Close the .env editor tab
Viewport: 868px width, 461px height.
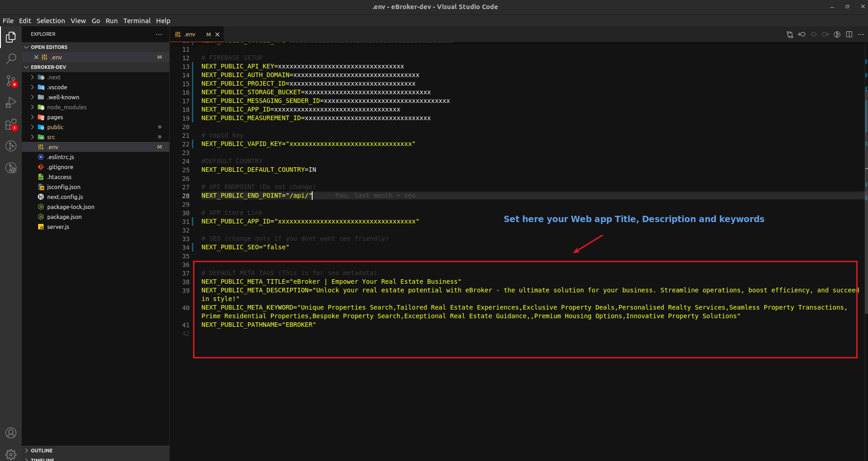(x=217, y=34)
